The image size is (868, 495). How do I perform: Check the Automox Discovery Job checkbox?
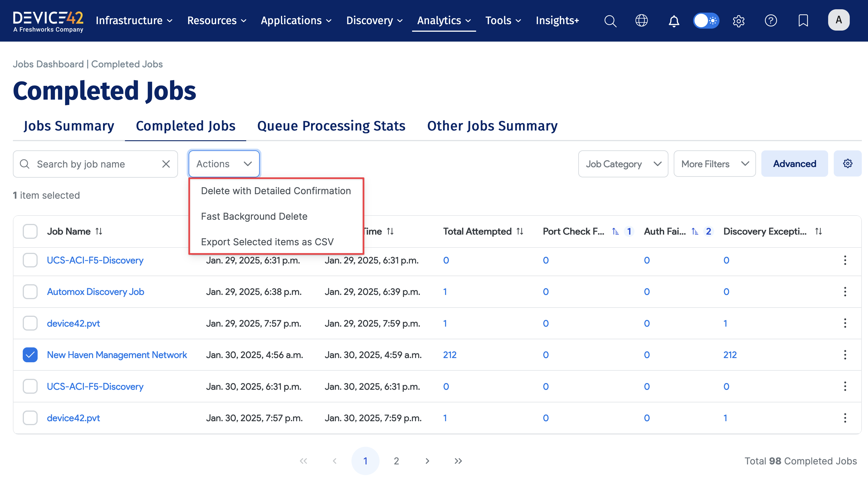click(x=30, y=292)
